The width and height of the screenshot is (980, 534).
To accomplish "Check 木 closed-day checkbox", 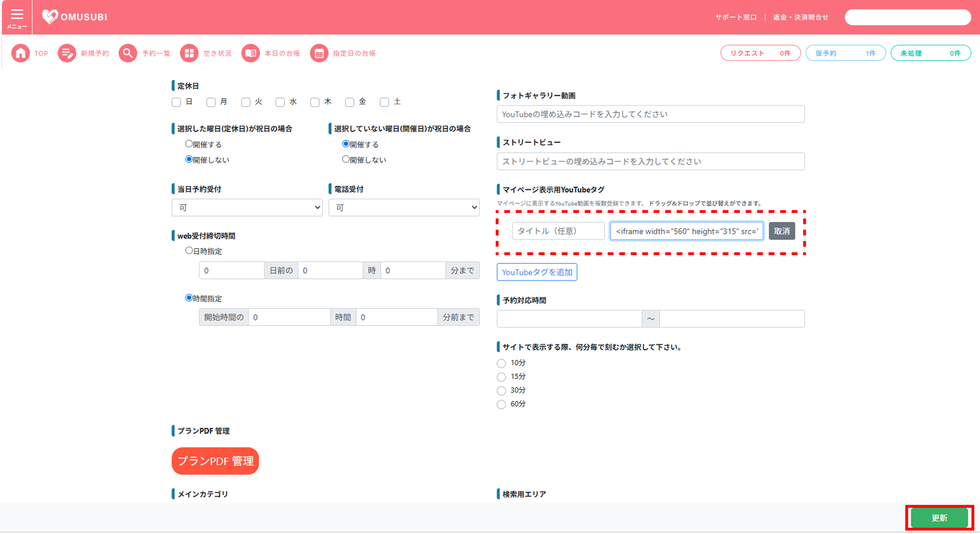I will point(315,102).
